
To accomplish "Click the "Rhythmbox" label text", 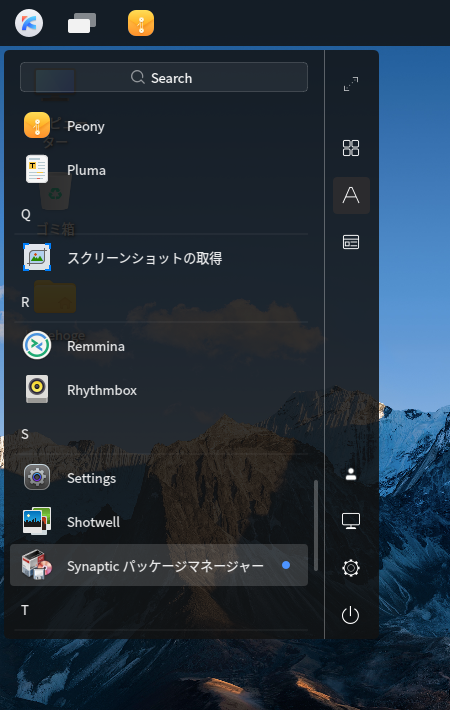I will [102, 390].
